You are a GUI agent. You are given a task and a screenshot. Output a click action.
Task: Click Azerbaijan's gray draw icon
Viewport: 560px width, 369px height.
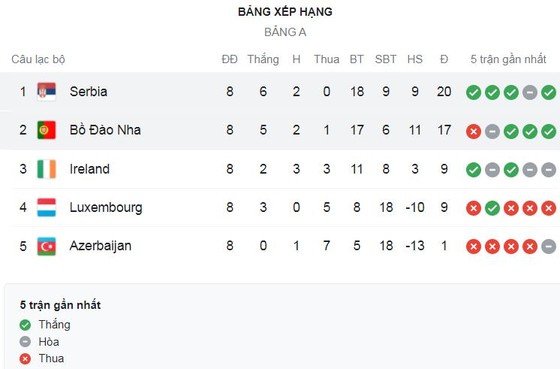coord(549,246)
